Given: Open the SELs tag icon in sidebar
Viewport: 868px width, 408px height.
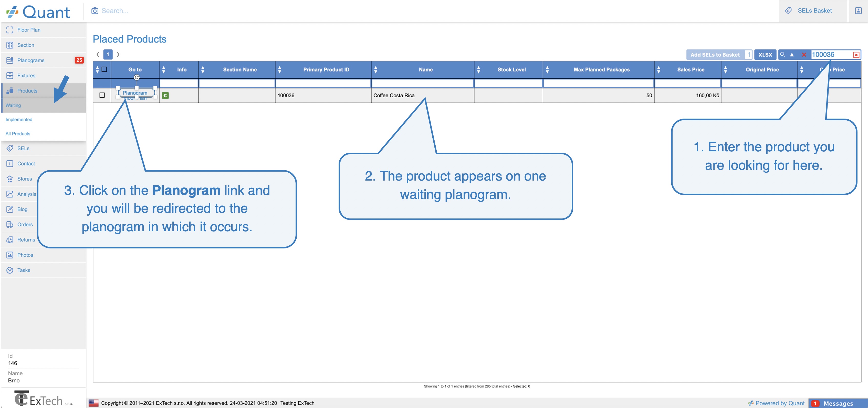Looking at the screenshot, I should coord(10,148).
